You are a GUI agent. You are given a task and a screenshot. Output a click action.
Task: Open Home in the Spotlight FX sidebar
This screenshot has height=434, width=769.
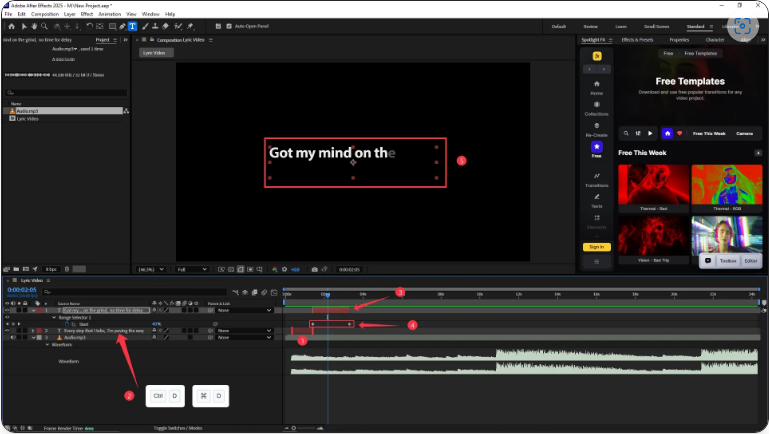pos(596,87)
